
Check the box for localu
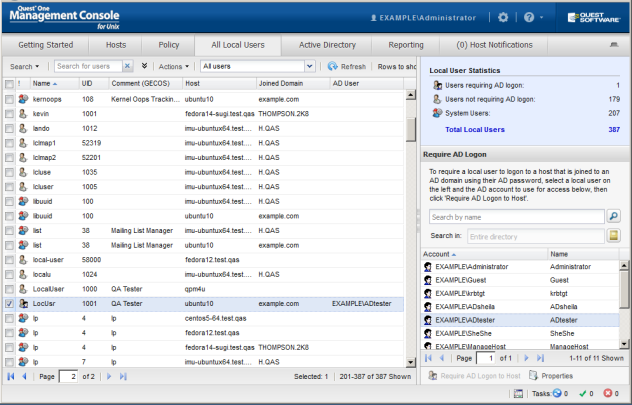click(x=9, y=274)
